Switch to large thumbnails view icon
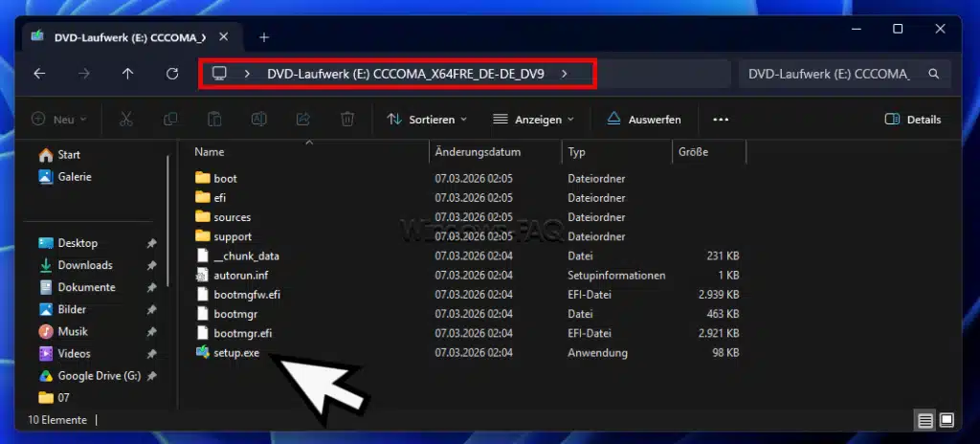This screenshot has width=980, height=444. coord(947,420)
